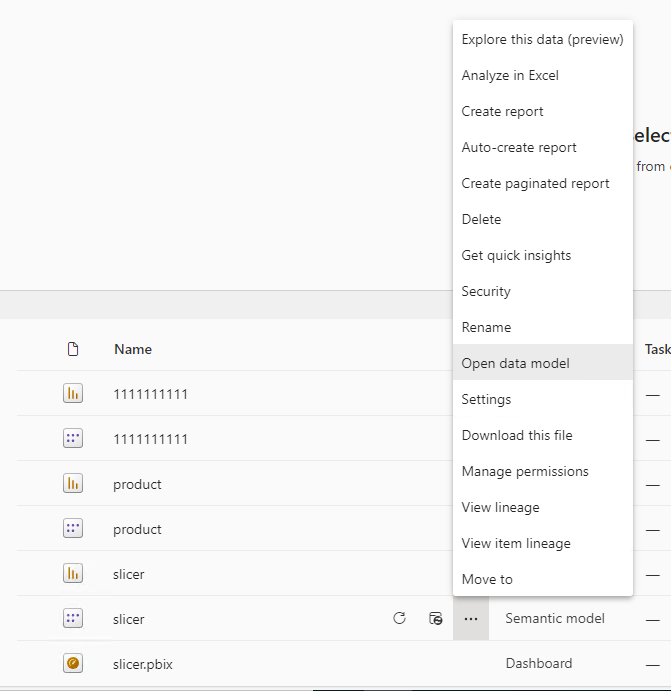Viewport: 671px width, 691px height.
Task: Click the product semantic model dots icon
Action: (73, 528)
